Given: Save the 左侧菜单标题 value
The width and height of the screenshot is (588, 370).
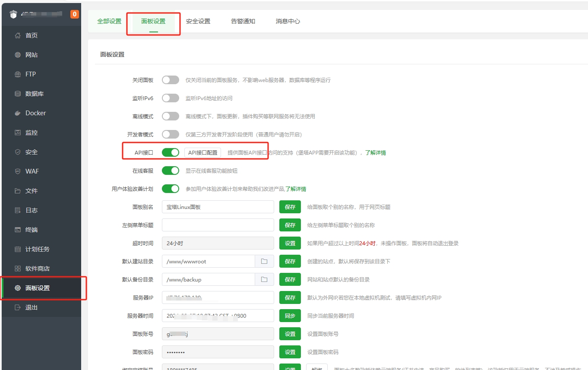Looking at the screenshot, I should tap(290, 225).
